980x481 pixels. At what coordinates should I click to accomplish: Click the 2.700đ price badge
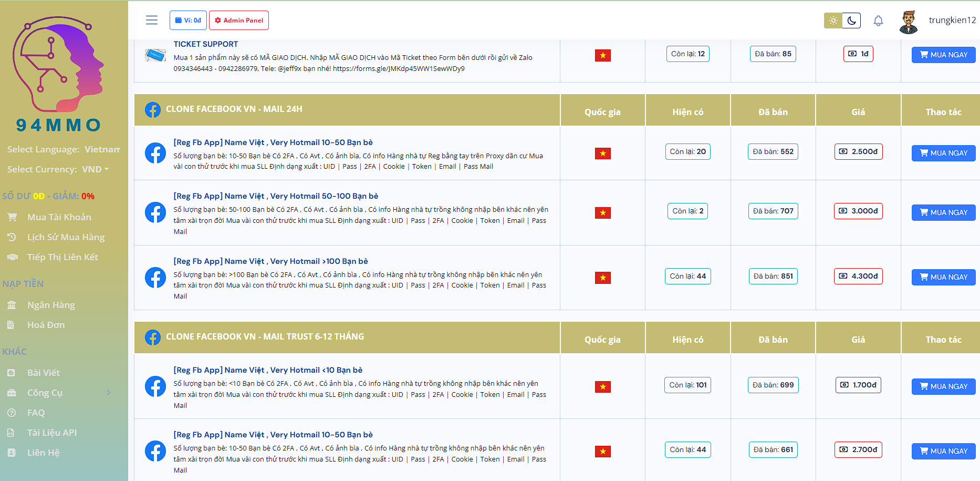(858, 449)
